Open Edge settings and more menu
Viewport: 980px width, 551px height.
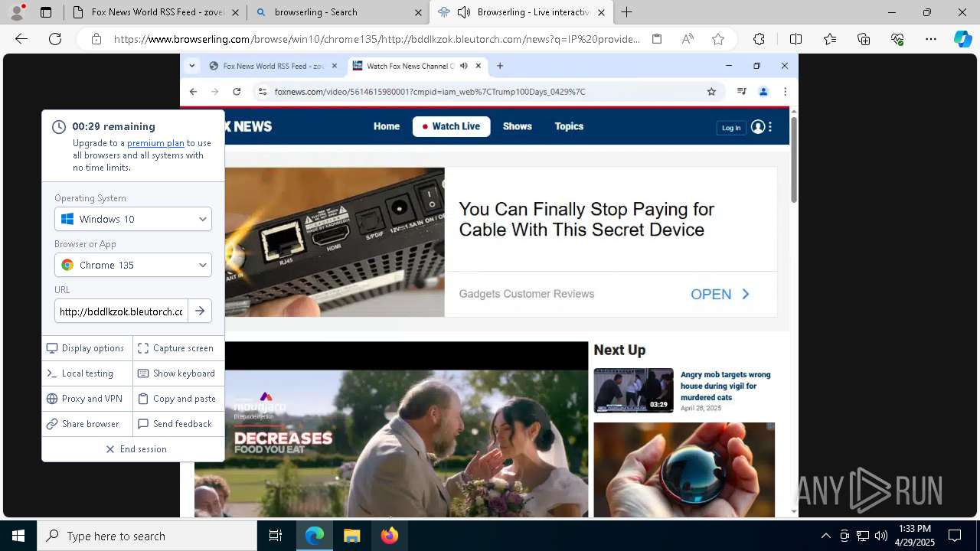(931, 39)
